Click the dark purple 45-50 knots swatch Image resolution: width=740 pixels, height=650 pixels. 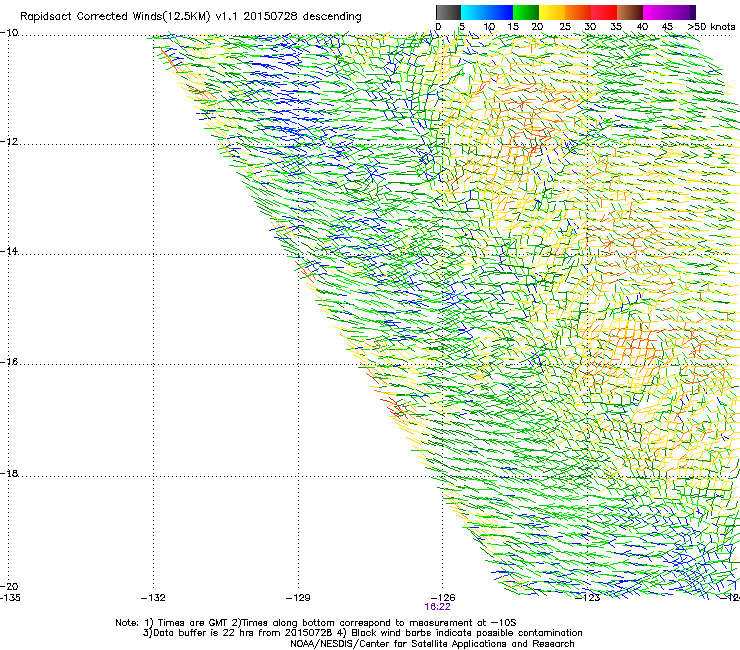click(x=682, y=12)
